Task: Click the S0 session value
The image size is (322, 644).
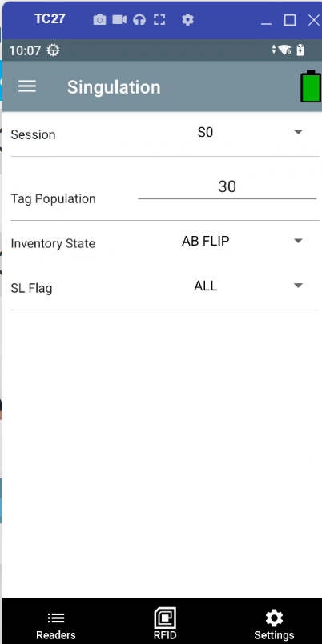Action: [205, 132]
